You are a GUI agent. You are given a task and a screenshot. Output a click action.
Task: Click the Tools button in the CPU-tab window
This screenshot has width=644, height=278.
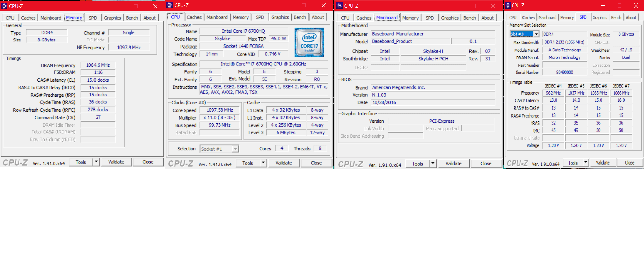pos(248,163)
